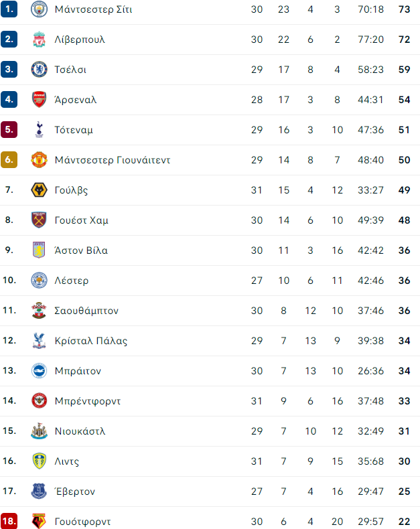Image resolution: width=420 pixels, height=529 pixels.
Task: Open the Σαουθάμπτον team link
Action: click(86, 311)
